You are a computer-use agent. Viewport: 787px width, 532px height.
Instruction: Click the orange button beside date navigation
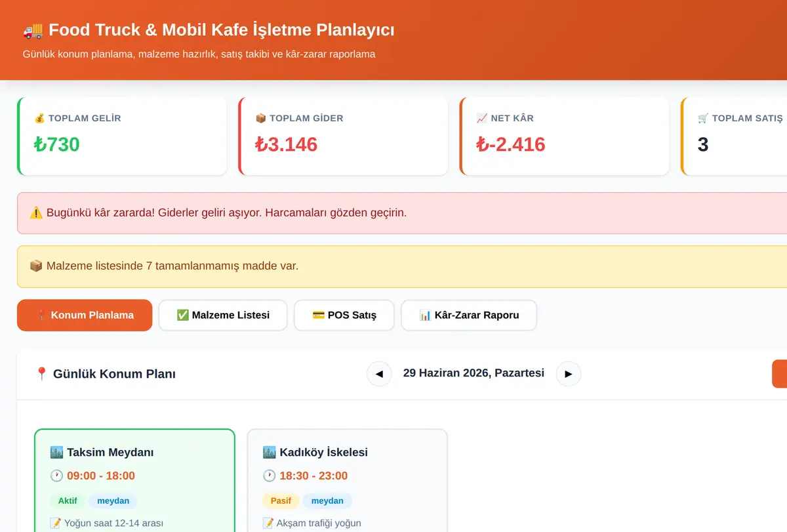click(x=780, y=374)
